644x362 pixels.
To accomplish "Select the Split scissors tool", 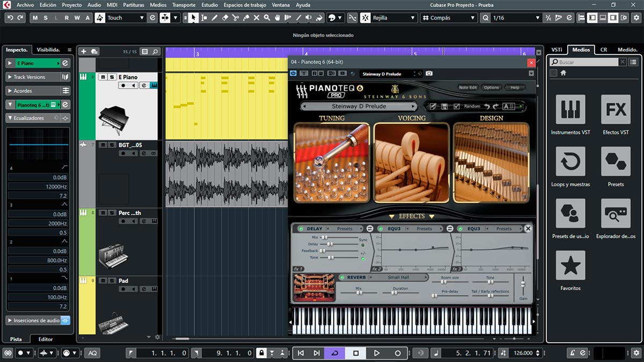I will pos(236,18).
